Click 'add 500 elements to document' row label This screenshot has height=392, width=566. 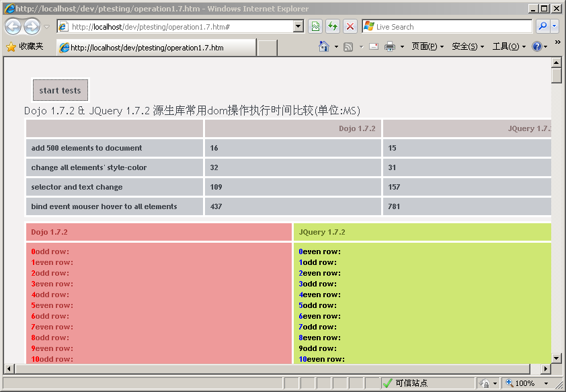tap(114, 148)
